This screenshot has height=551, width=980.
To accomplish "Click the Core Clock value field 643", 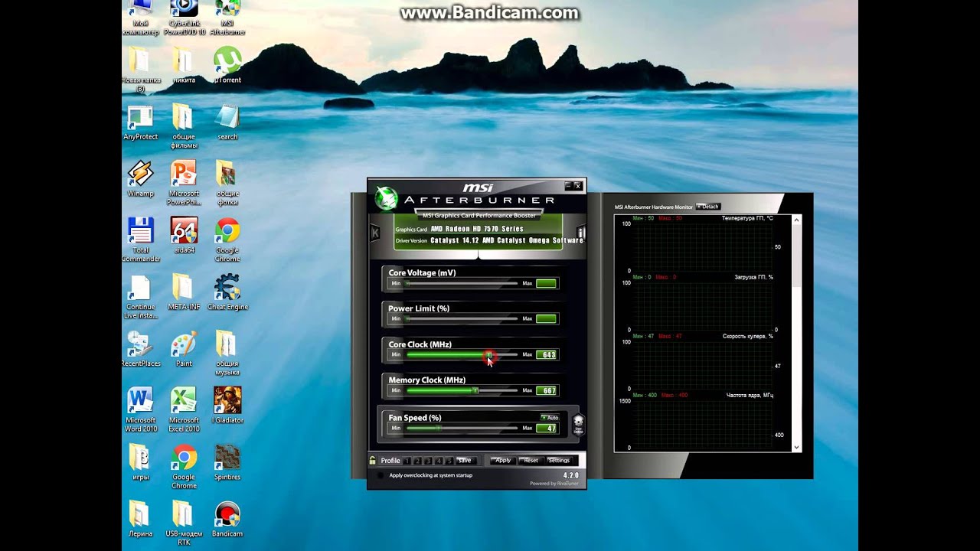I will (547, 354).
